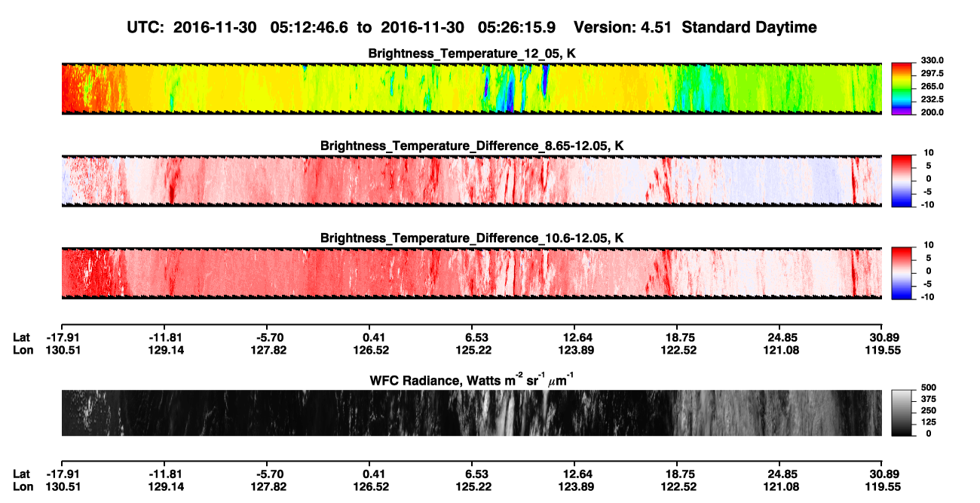980x503 pixels.
Task: Click Lon 122.52 value below the WFC Radiance panel
Action: (x=679, y=487)
